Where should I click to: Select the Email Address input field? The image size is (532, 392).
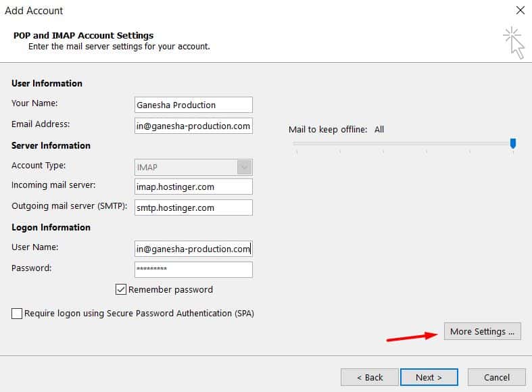(193, 125)
